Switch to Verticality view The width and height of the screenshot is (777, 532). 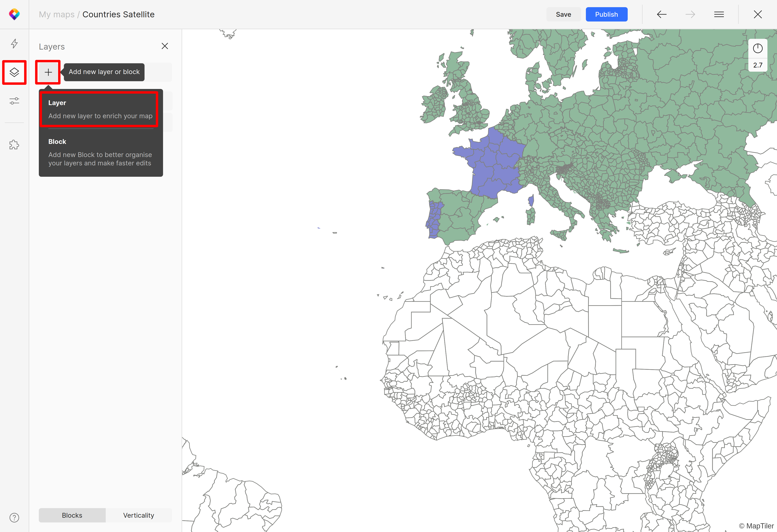pos(138,515)
